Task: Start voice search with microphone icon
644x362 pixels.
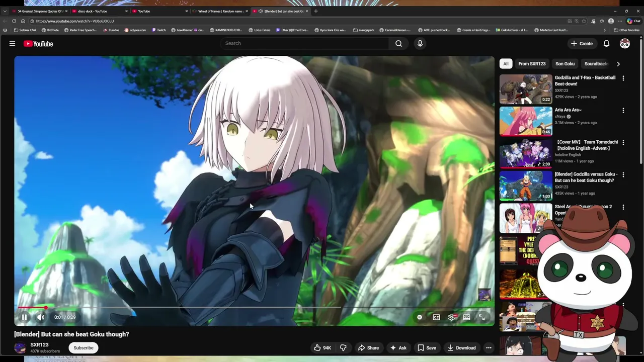Action: [420, 43]
